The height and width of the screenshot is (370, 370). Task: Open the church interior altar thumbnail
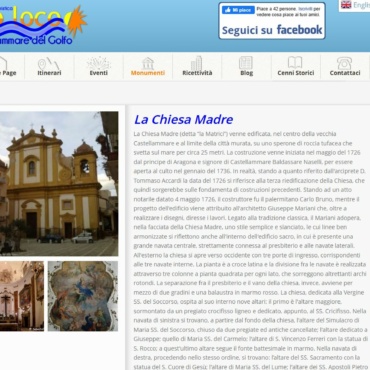22,296
